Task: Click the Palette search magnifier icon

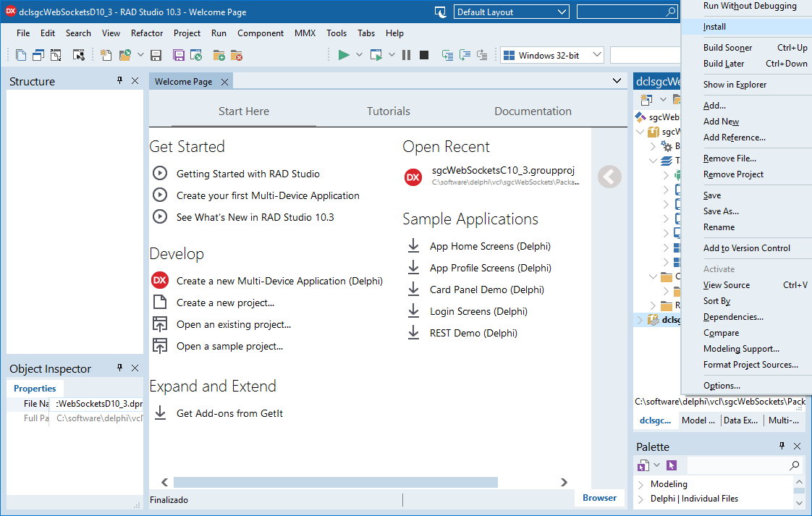Action: (x=795, y=465)
